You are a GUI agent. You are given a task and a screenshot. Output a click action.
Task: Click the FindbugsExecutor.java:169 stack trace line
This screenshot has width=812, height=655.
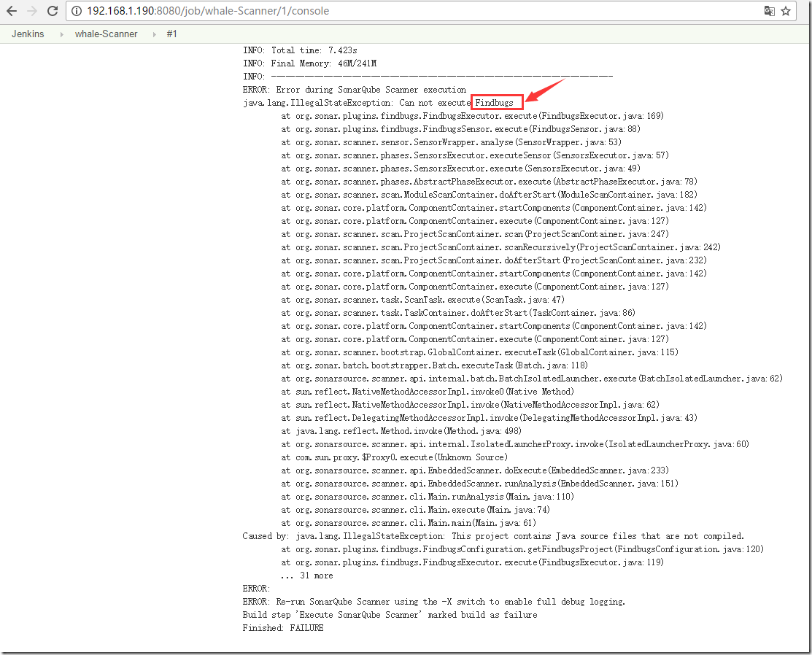click(472, 116)
